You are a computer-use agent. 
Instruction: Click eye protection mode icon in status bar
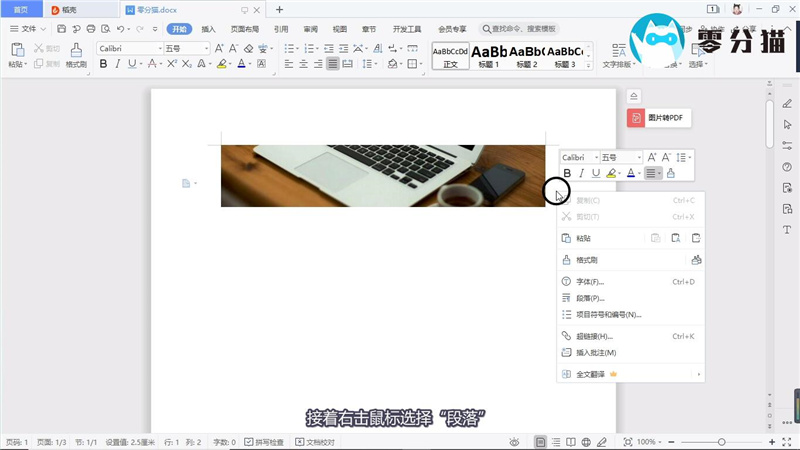point(514,442)
